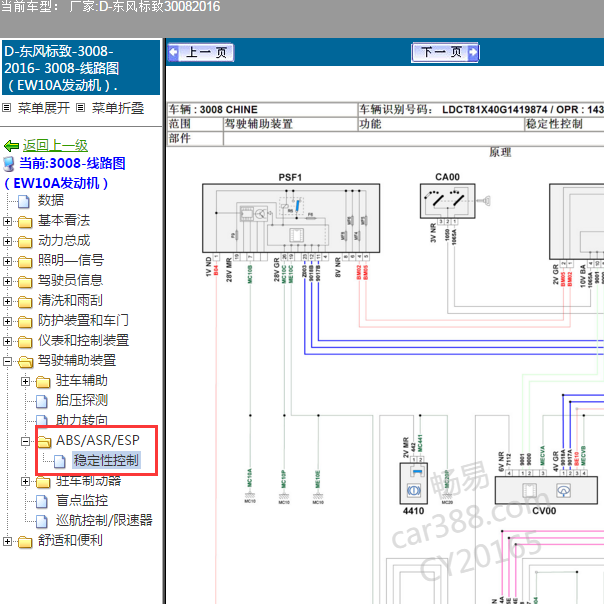Expand the 动力总成 tree node
Screen dimensions: 604x604
[x=7, y=241]
